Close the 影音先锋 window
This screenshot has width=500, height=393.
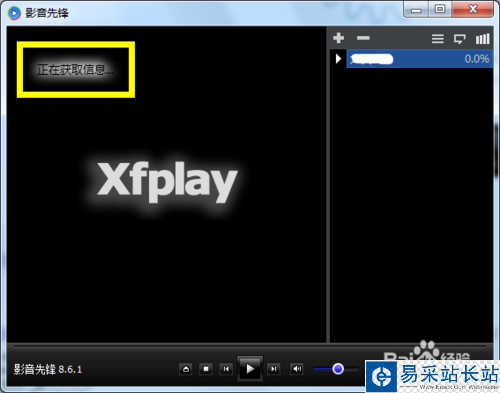point(473,9)
